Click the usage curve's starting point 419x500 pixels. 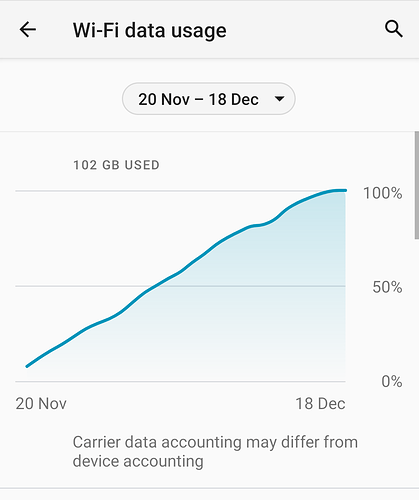click(x=27, y=366)
